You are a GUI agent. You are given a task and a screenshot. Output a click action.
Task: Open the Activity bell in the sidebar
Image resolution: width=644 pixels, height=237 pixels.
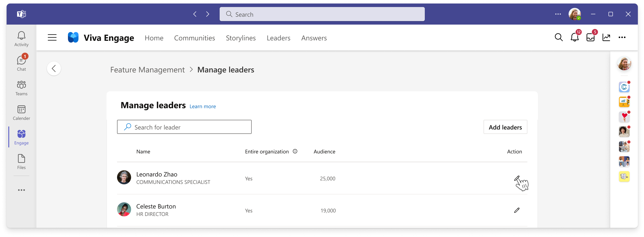[21, 39]
